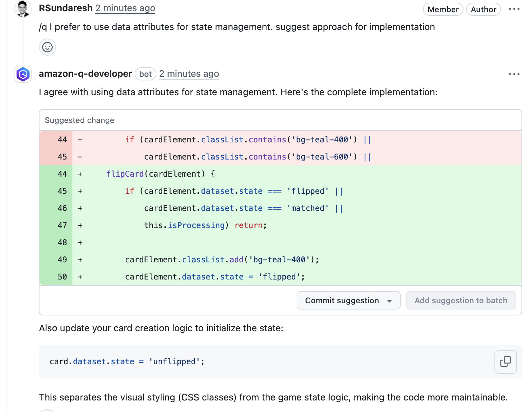
Task: Open Commit suggestion dropdown arrow
Action: pyautogui.click(x=390, y=301)
